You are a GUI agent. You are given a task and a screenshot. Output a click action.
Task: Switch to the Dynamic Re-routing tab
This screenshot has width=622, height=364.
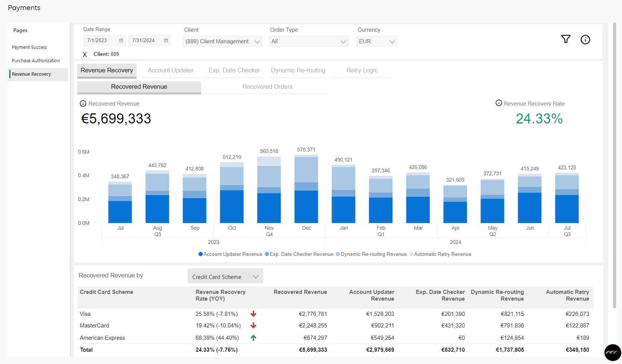click(x=298, y=70)
